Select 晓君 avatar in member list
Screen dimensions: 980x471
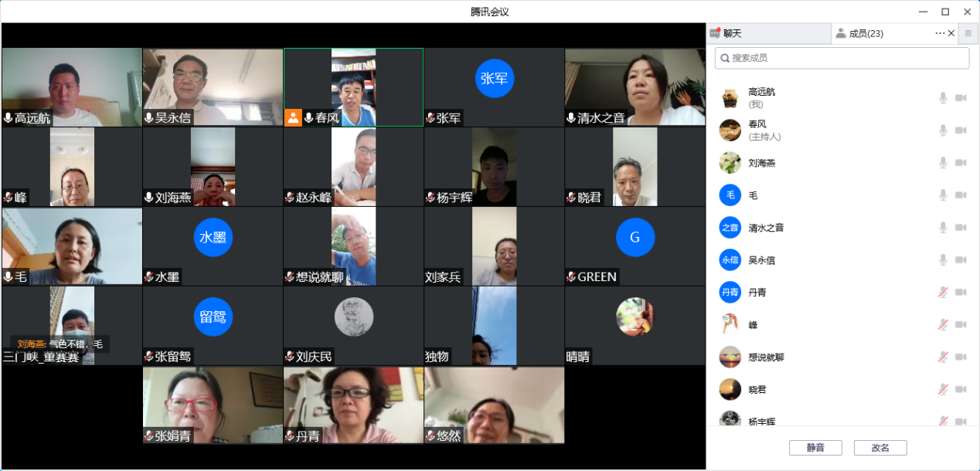[730, 390]
